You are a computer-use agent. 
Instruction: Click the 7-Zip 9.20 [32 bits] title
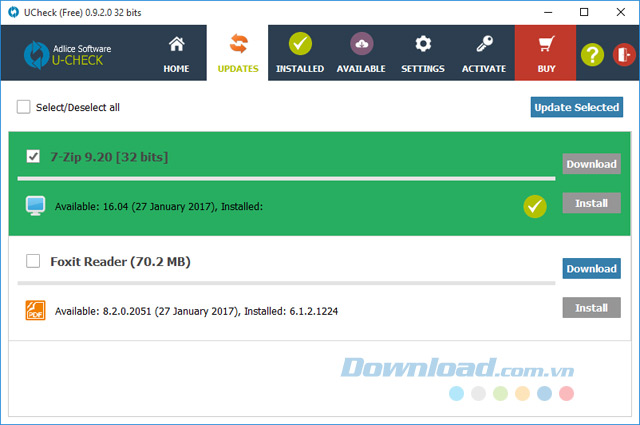[x=109, y=157]
